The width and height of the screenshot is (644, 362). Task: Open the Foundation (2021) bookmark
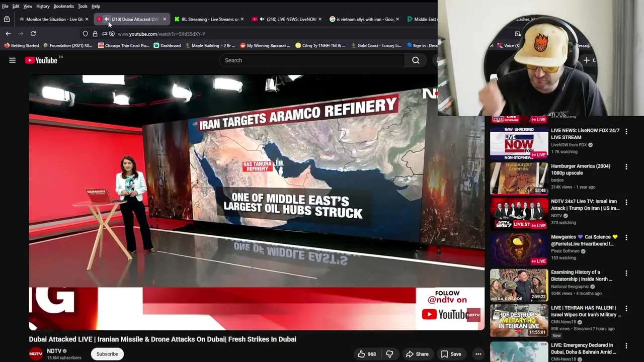(x=67, y=46)
